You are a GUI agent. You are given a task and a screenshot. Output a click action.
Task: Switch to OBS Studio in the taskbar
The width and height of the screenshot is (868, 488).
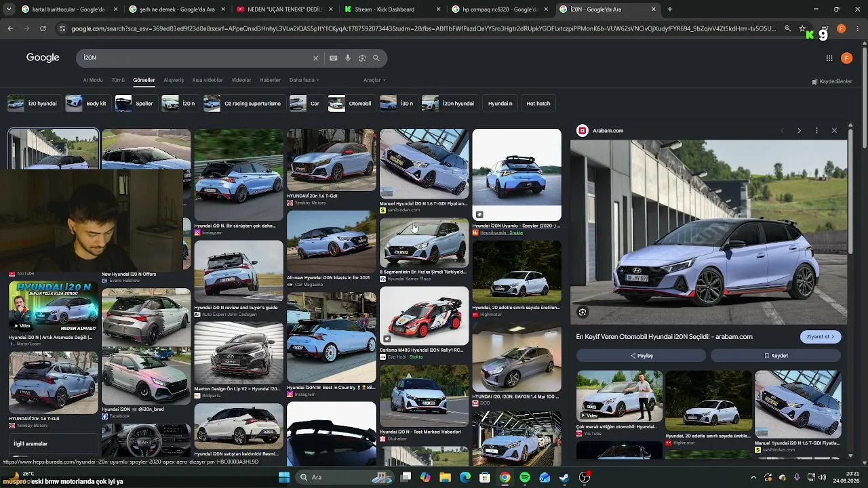click(x=585, y=477)
